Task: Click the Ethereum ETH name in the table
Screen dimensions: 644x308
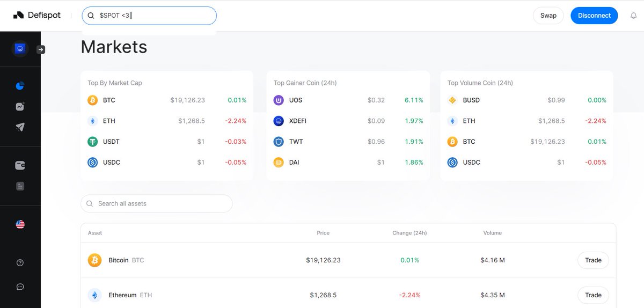Action: (x=130, y=295)
